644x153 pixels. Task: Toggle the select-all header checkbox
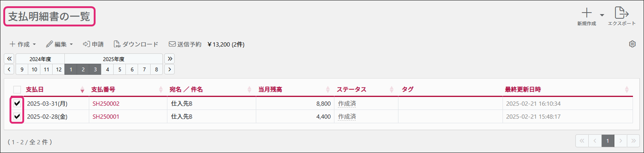[17, 90]
